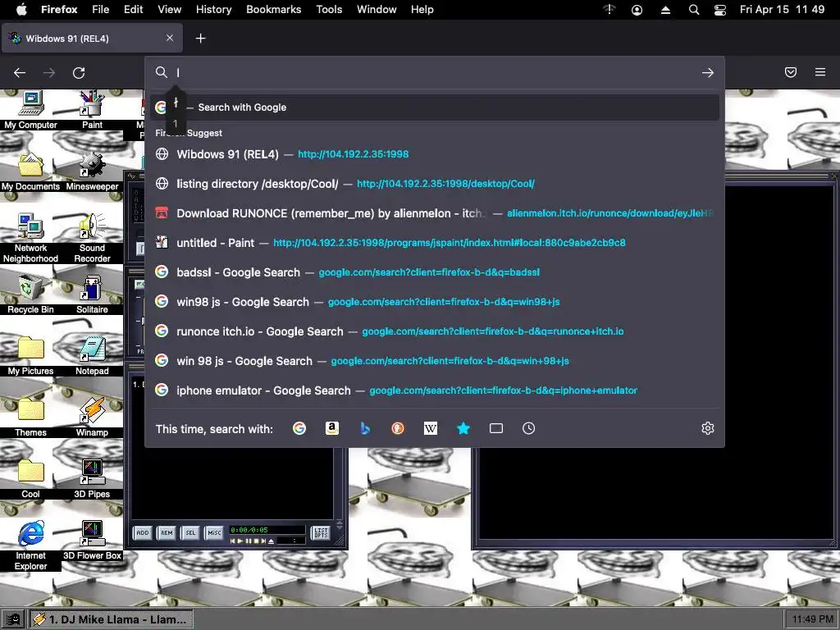Image resolution: width=840 pixels, height=630 pixels.
Task: Open the Tools menu
Action: pyautogui.click(x=329, y=10)
